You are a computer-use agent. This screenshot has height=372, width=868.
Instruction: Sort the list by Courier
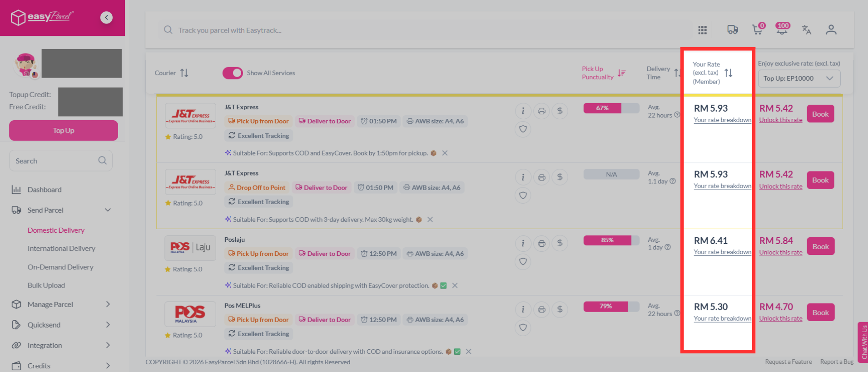[x=184, y=73]
